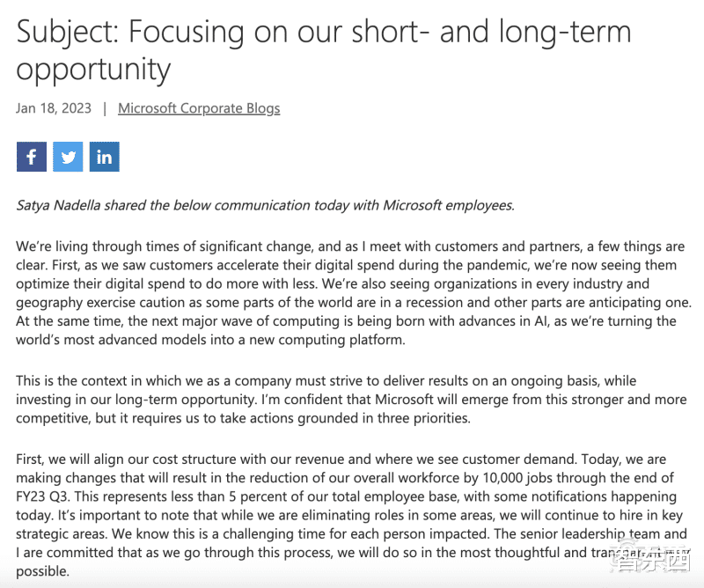Share the post on Twitter
The width and height of the screenshot is (704, 588).
pos(68,158)
